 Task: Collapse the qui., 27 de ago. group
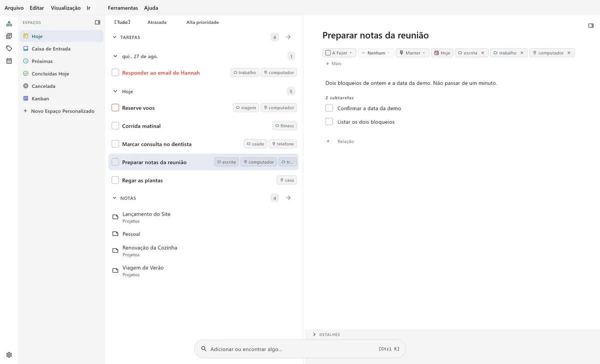click(x=114, y=56)
